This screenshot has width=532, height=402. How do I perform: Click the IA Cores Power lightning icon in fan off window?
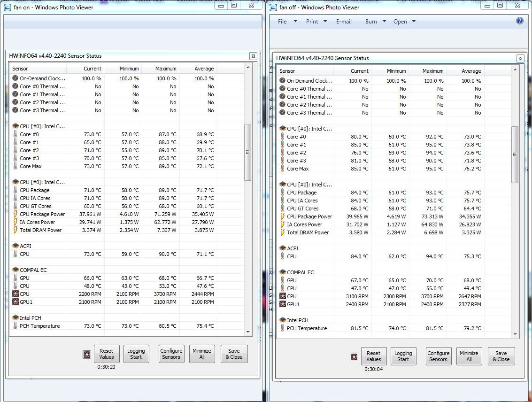282,224
